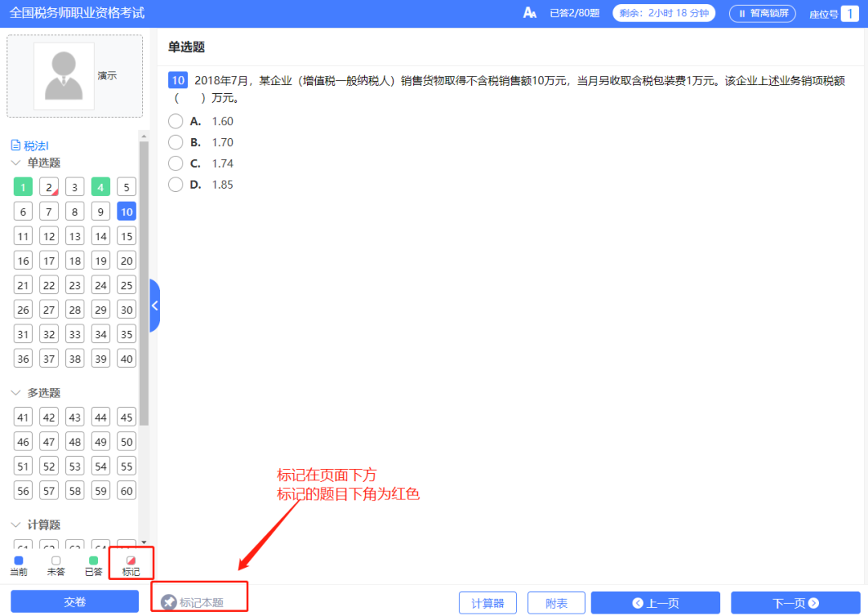Jump to question 60
This screenshot has width=868, height=616.
(x=127, y=491)
